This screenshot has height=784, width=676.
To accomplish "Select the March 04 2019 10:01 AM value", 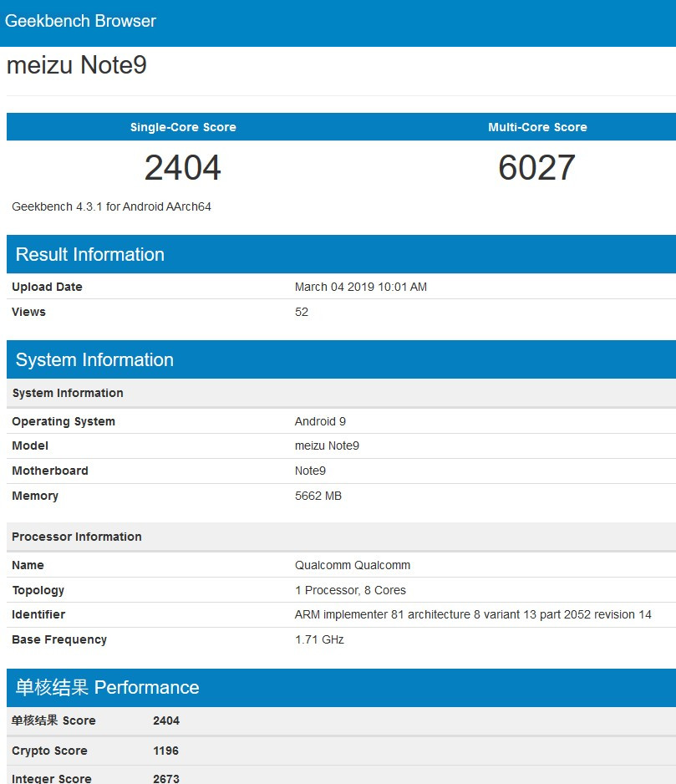I will [x=360, y=287].
